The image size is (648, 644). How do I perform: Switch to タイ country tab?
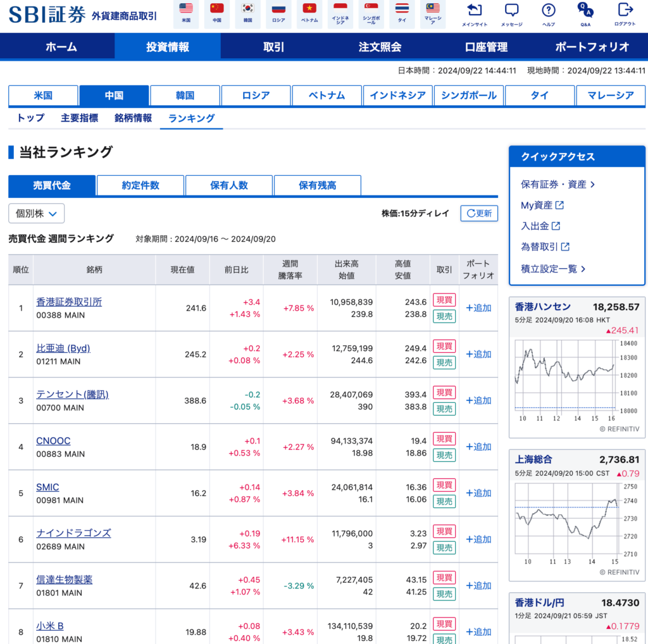pyautogui.click(x=540, y=96)
